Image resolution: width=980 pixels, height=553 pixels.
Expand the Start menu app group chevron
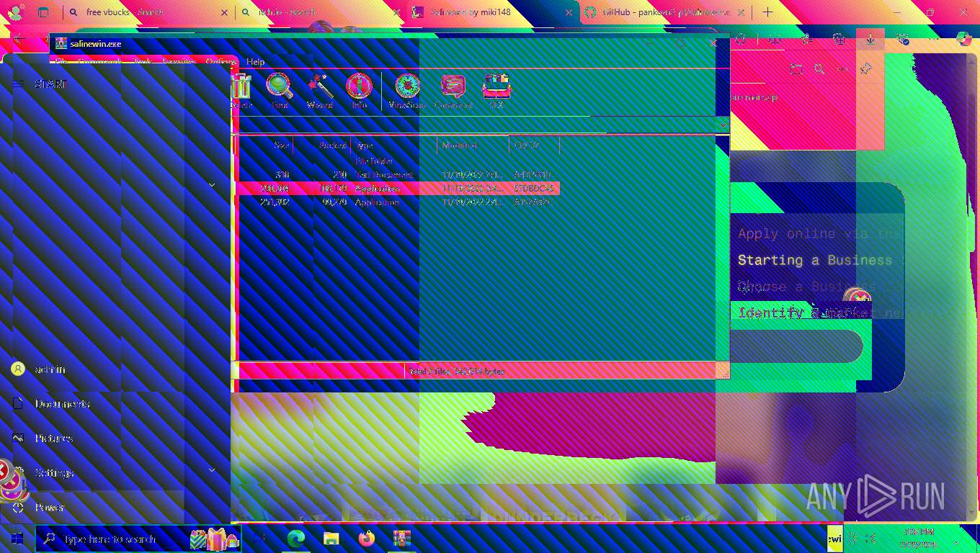(212, 185)
